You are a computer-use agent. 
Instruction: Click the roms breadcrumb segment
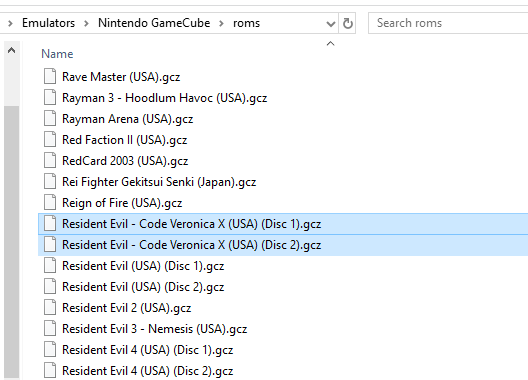click(246, 23)
